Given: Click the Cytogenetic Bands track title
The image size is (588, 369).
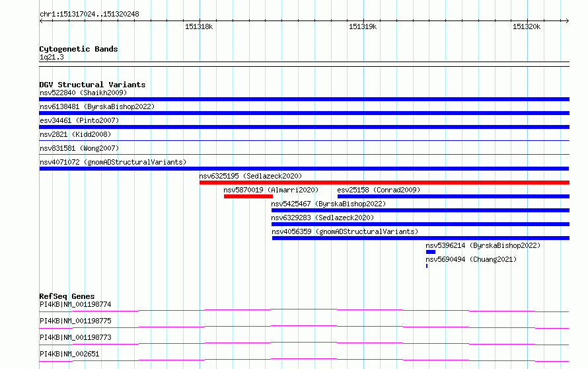Looking at the screenshot, I should coord(79,49).
